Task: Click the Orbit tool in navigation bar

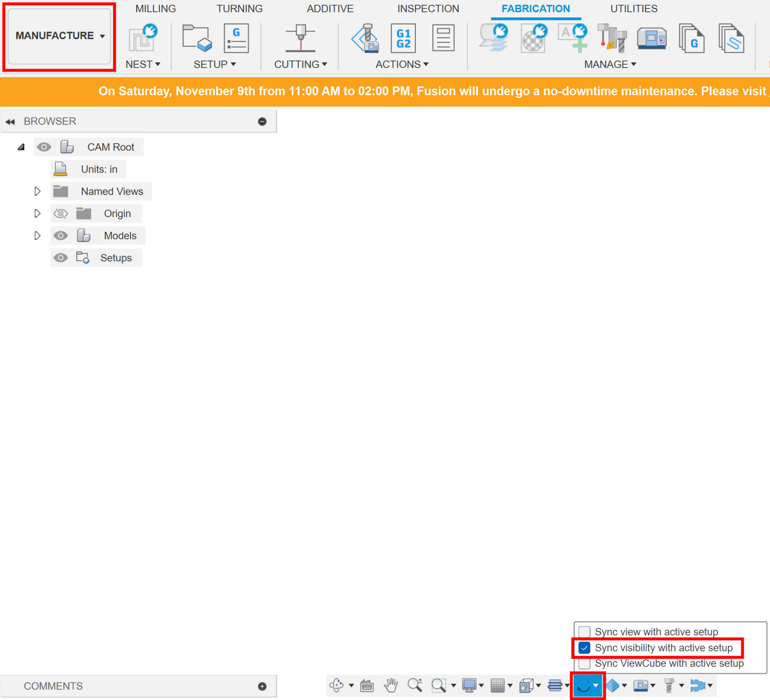Action: tap(337, 685)
